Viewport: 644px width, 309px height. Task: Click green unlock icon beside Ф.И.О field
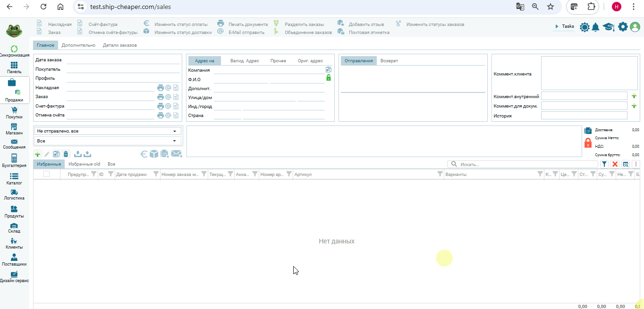(x=329, y=78)
